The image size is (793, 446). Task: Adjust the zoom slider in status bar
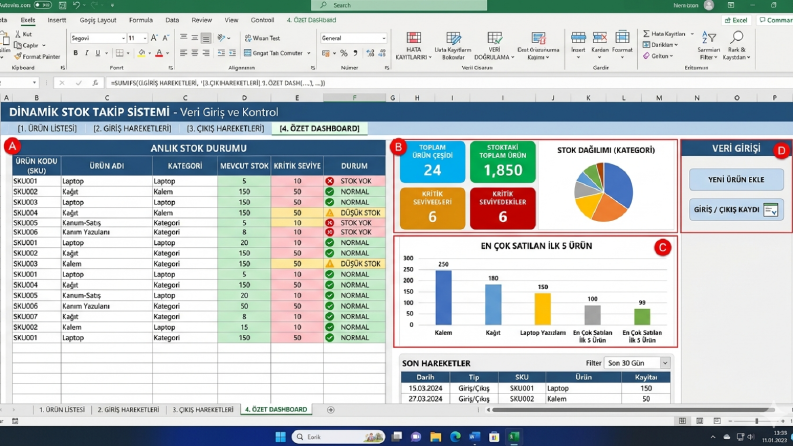(757, 421)
